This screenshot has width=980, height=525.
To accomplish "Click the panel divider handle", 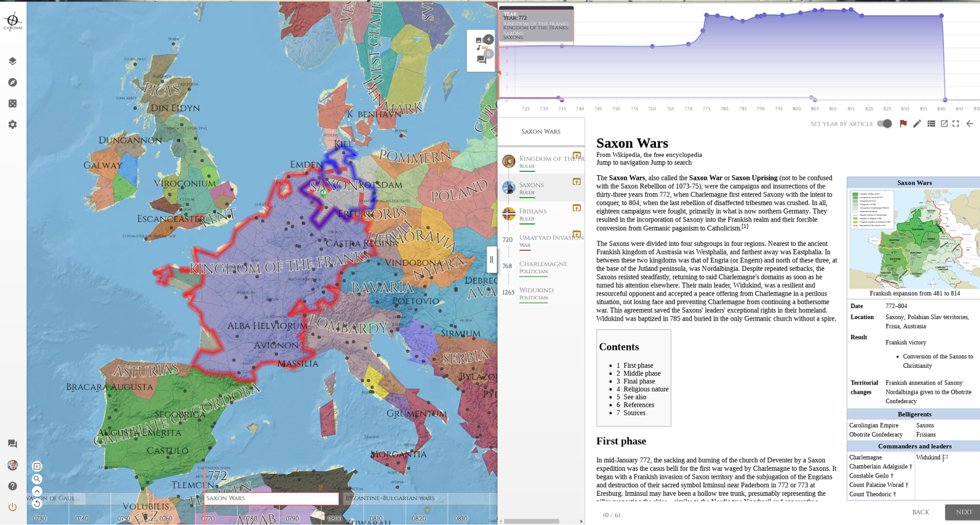I will point(492,259).
